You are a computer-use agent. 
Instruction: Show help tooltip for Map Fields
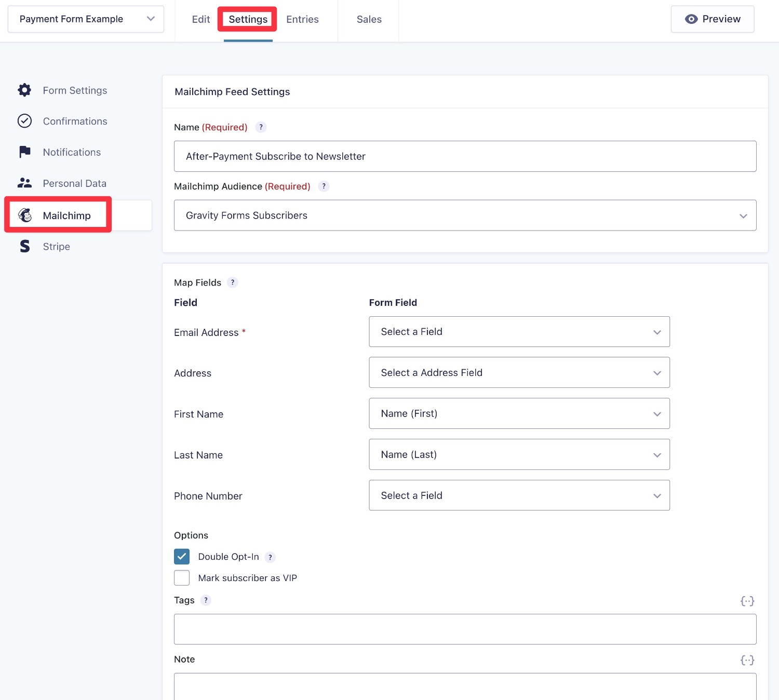coord(232,282)
